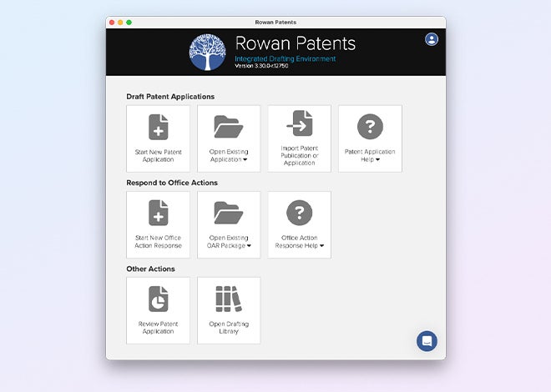Minimize the window with the yellow button
Image resolution: width=551 pixels, height=392 pixels.
tap(120, 23)
